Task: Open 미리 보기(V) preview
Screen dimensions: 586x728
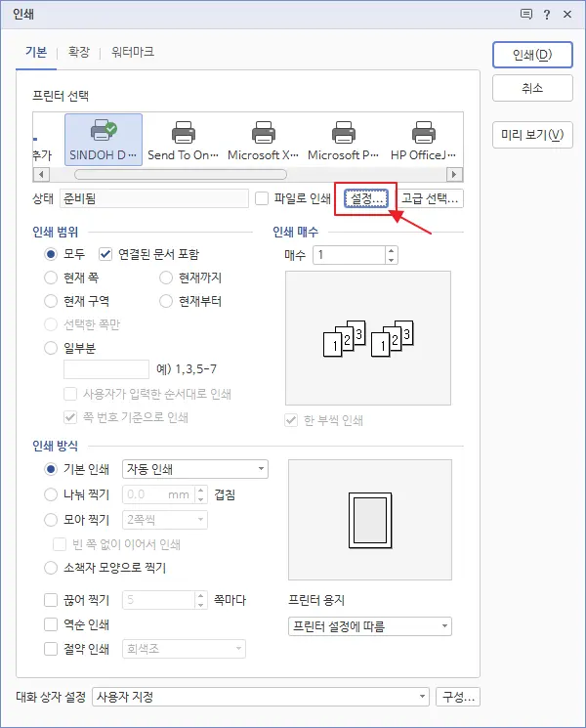Action: click(x=532, y=135)
